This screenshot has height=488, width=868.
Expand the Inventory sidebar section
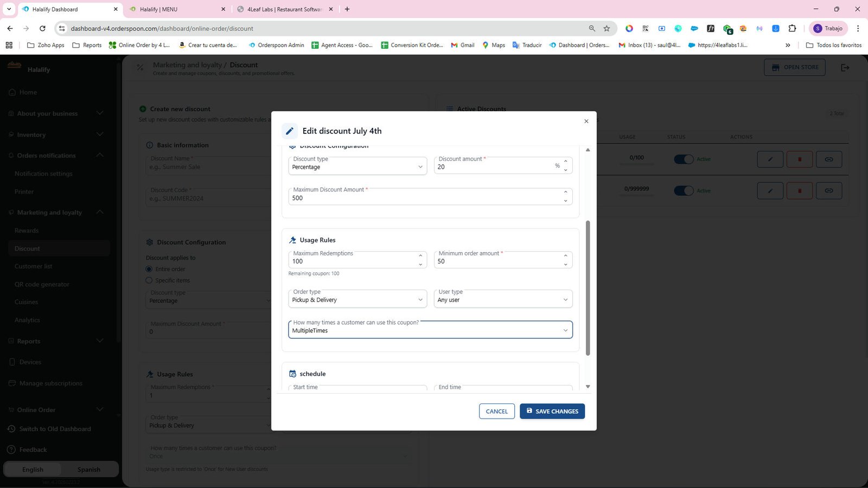tap(56, 134)
